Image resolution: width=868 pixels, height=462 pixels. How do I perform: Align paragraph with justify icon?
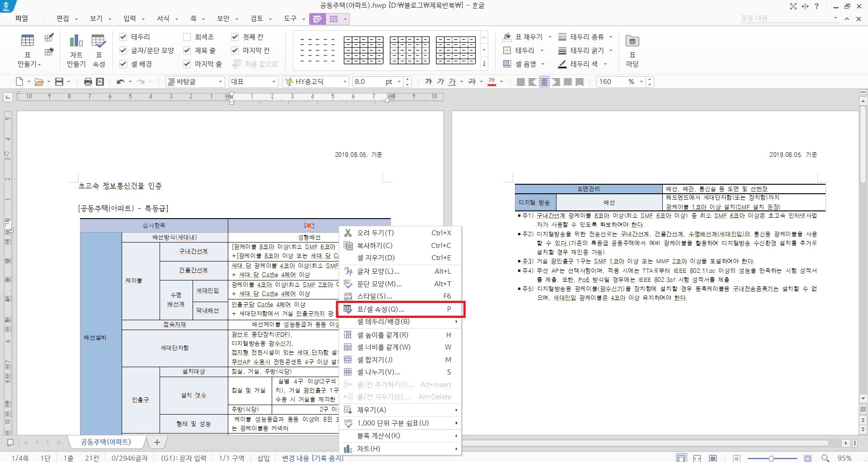pos(521,82)
